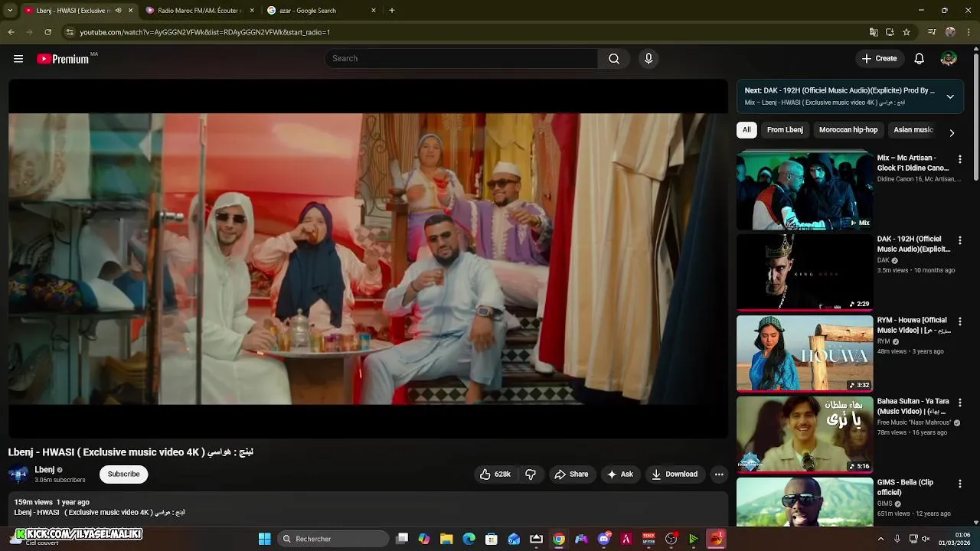Open Bahaa Sultan Ya Tara video title
This screenshot has height=551, width=980.
pyautogui.click(x=913, y=406)
